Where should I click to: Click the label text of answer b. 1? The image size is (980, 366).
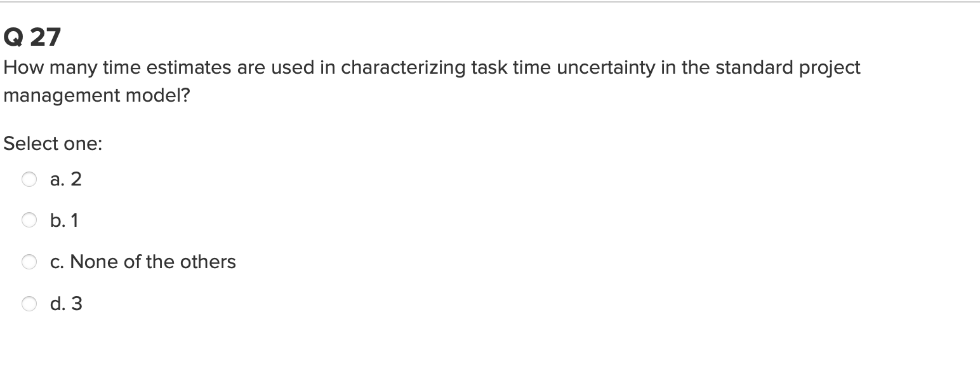pyautogui.click(x=64, y=220)
